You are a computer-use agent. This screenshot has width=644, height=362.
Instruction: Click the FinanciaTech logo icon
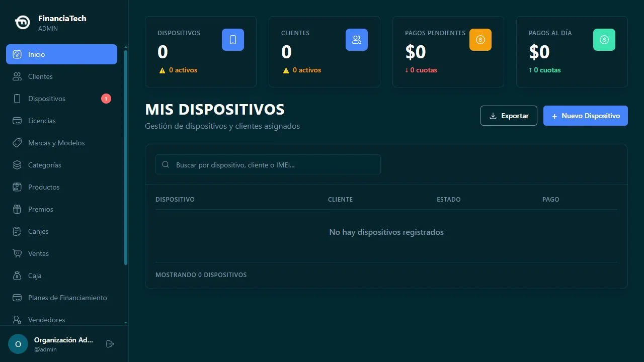click(22, 23)
